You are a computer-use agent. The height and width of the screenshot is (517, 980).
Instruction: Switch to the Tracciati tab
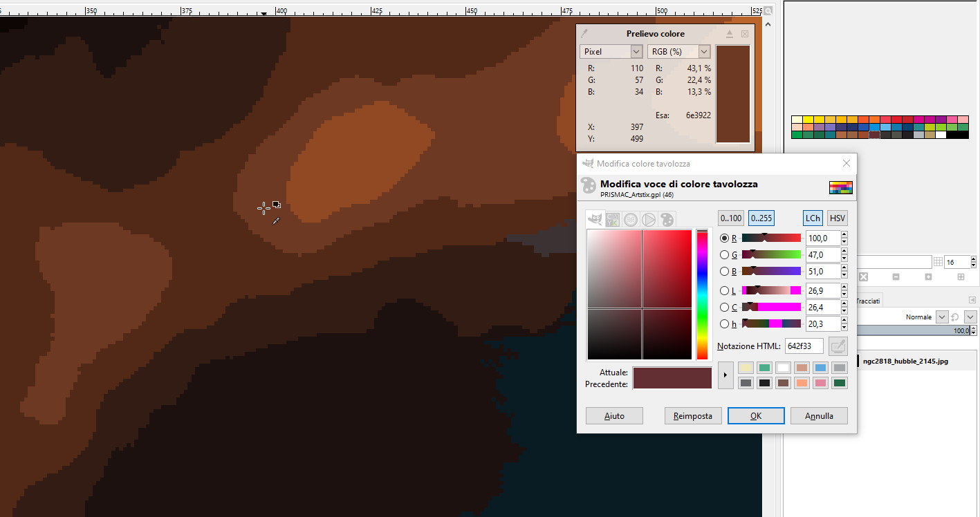(868, 301)
